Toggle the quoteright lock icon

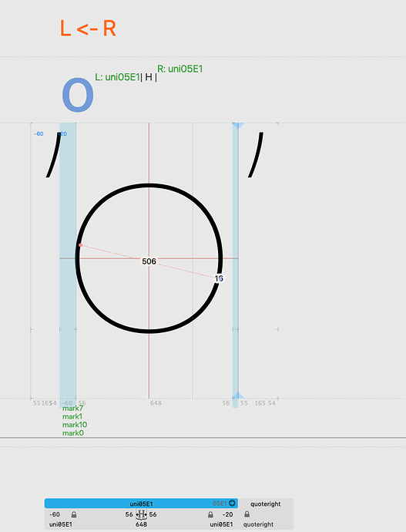click(x=247, y=514)
